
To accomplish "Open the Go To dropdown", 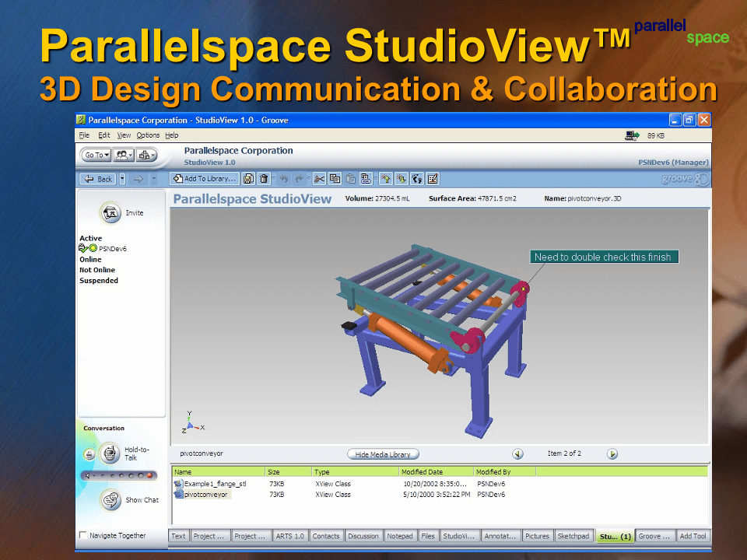I will [x=96, y=155].
